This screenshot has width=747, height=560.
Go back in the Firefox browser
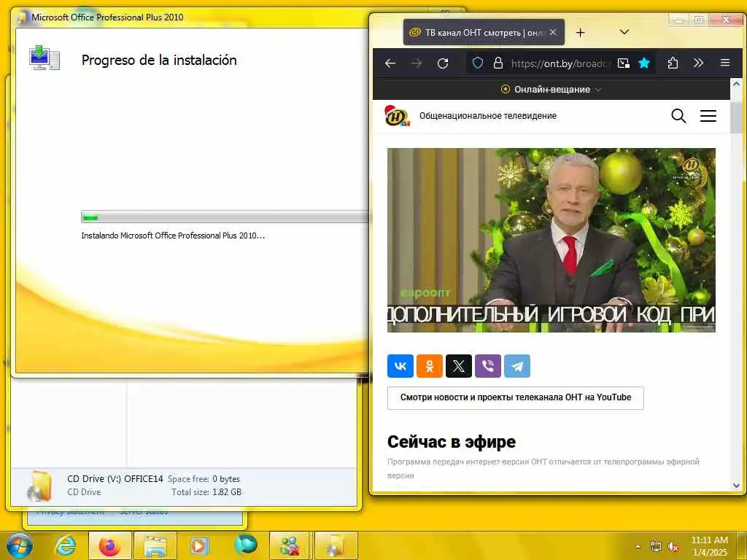click(x=390, y=63)
